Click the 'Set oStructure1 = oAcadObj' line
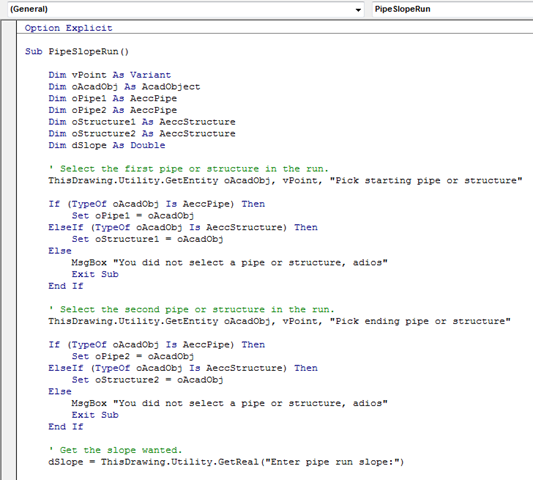The image size is (533, 480). 148,239
